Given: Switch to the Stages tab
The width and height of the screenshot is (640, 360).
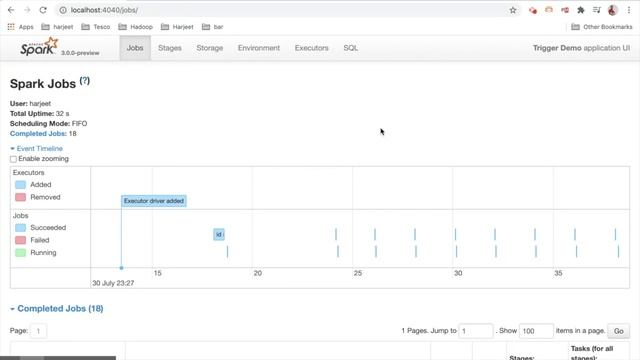Looking at the screenshot, I should click(x=170, y=48).
